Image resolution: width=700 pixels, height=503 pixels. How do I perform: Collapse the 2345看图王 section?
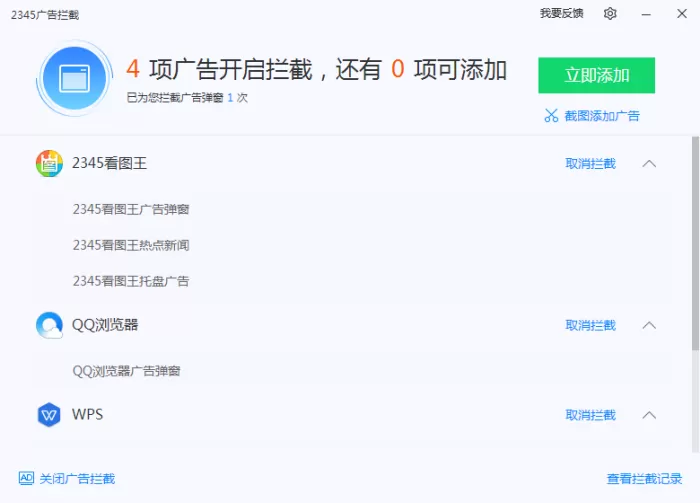(649, 164)
